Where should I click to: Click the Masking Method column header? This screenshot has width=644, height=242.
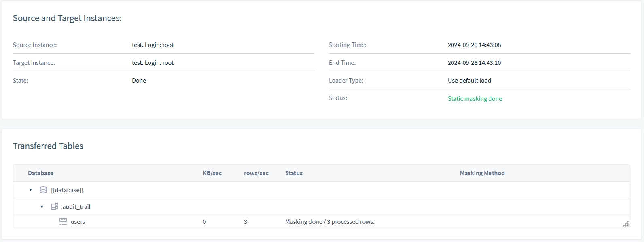tap(482, 173)
